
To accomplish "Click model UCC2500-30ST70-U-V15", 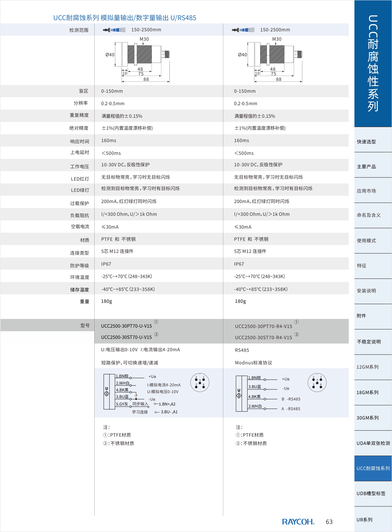I will tap(126, 337).
